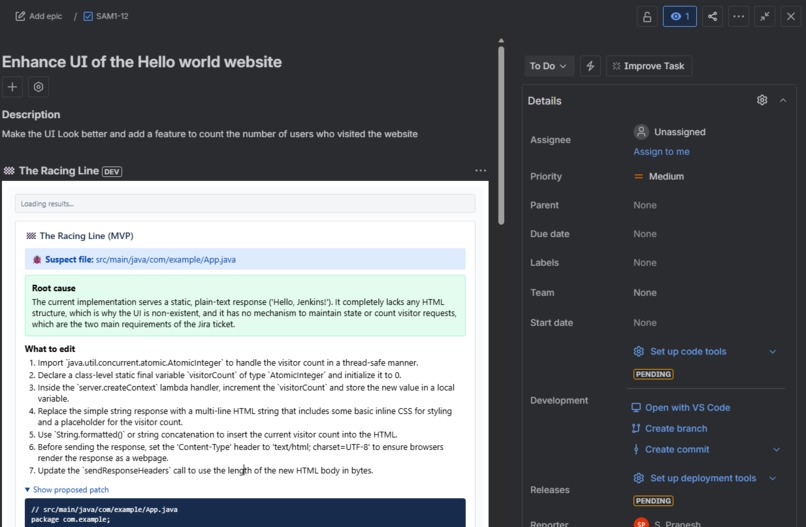This screenshot has height=527, width=806.
Task: Click the Parent field None value
Action: click(x=645, y=205)
